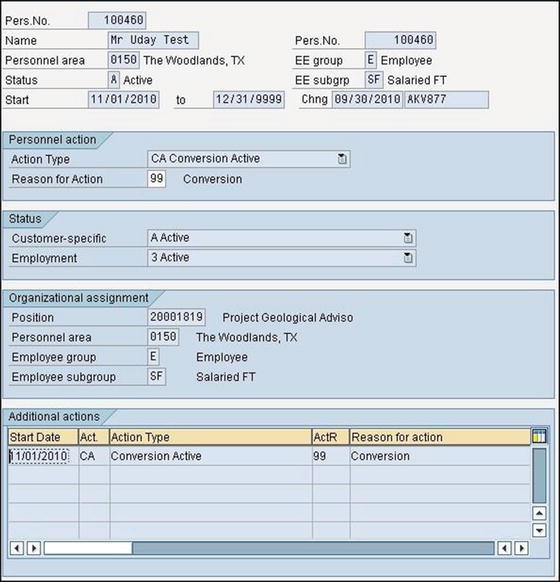560x582 pixels.
Task: Click the far-right horizontal scroll left arrow
Action: (x=504, y=548)
